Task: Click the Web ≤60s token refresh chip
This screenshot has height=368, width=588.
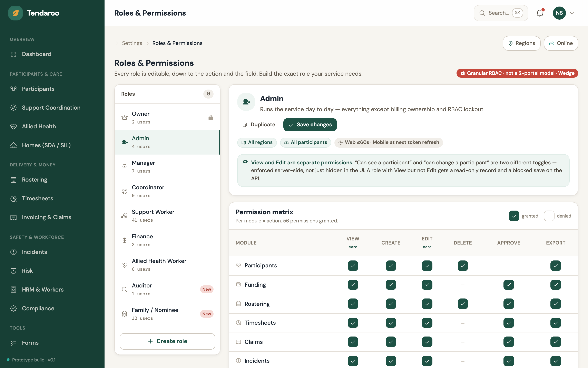Action: click(x=389, y=142)
